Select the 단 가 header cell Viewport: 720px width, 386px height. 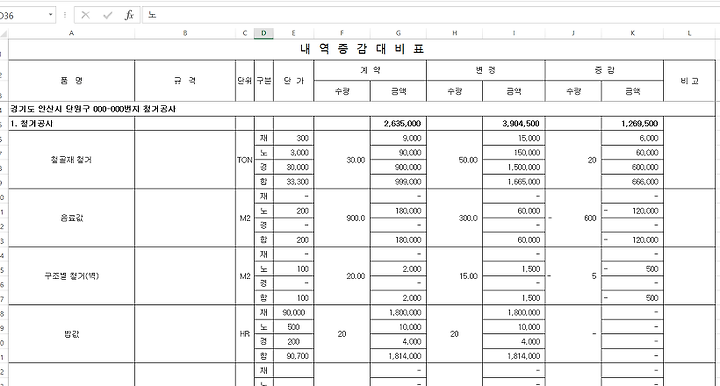click(293, 81)
